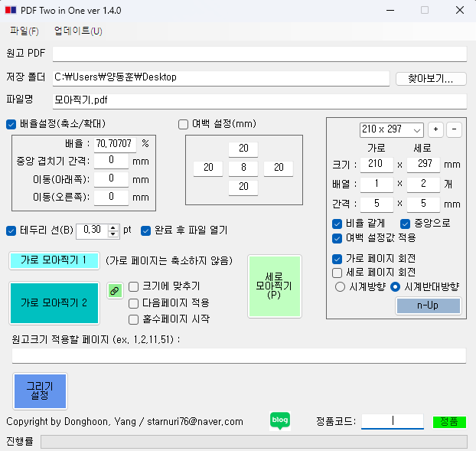Minimize the PDF Two in One window

[x=390, y=10]
